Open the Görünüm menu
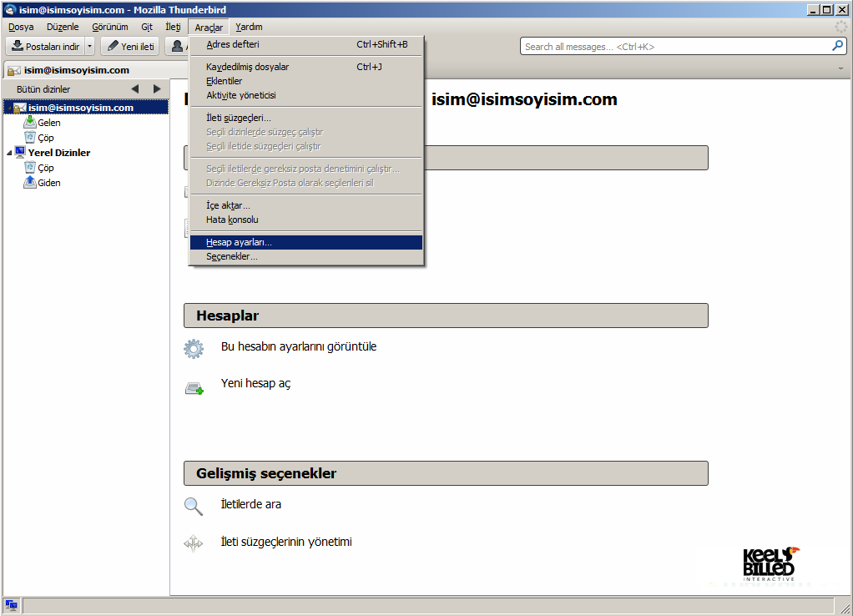The height and width of the screenshot is (616, 853). 110,27
